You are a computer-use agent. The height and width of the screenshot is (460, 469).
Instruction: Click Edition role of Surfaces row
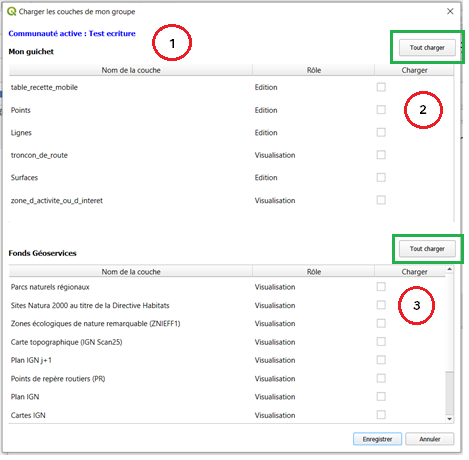pyautogui.click(x=266, y=178)
